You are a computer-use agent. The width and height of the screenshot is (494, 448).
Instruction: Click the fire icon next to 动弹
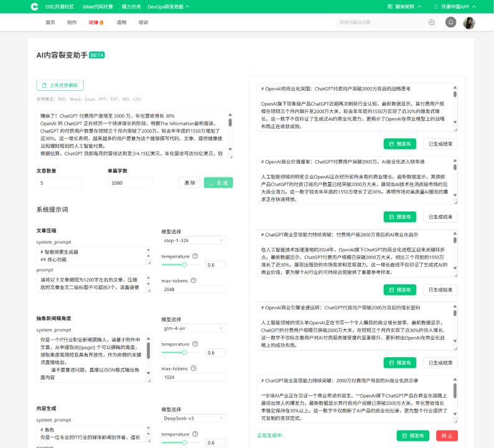(x=101, y=22)
